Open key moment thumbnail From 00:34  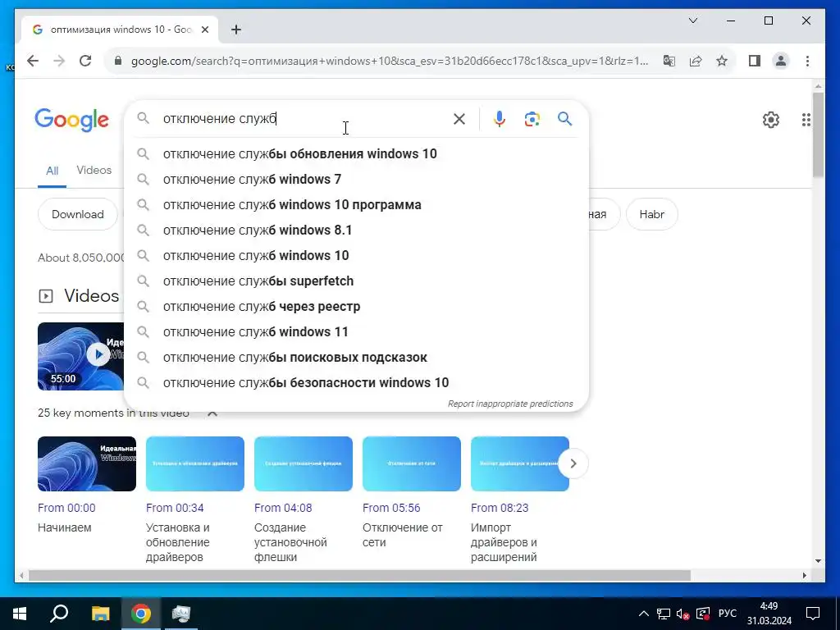[x=195, y=464]
